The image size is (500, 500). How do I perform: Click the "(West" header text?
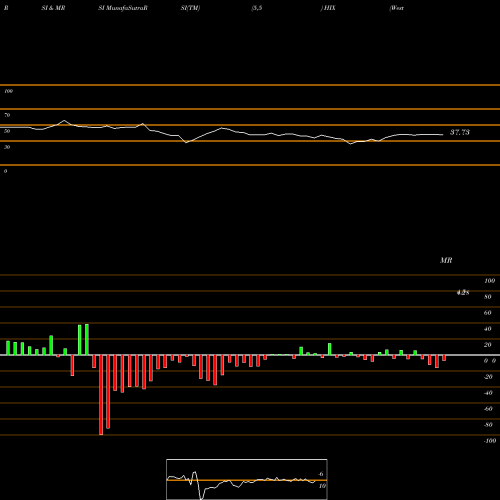pos(397,8)
